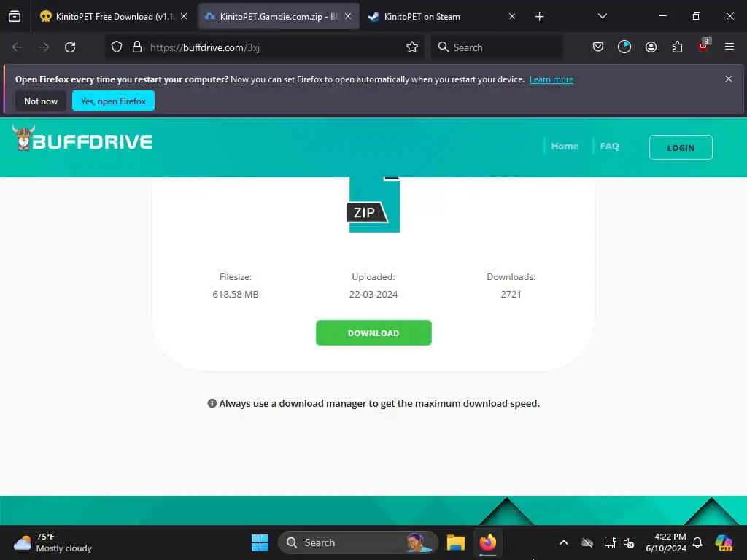Click the muted volume tray icon

pyautogui.click(x=629, y=542)
